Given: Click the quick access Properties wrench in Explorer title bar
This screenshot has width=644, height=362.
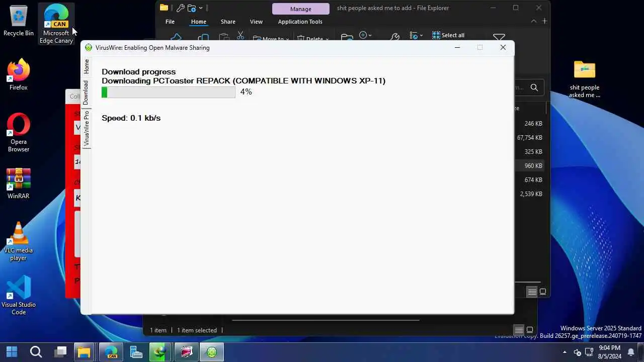Looking at the screenshot, I should point(180,8).
